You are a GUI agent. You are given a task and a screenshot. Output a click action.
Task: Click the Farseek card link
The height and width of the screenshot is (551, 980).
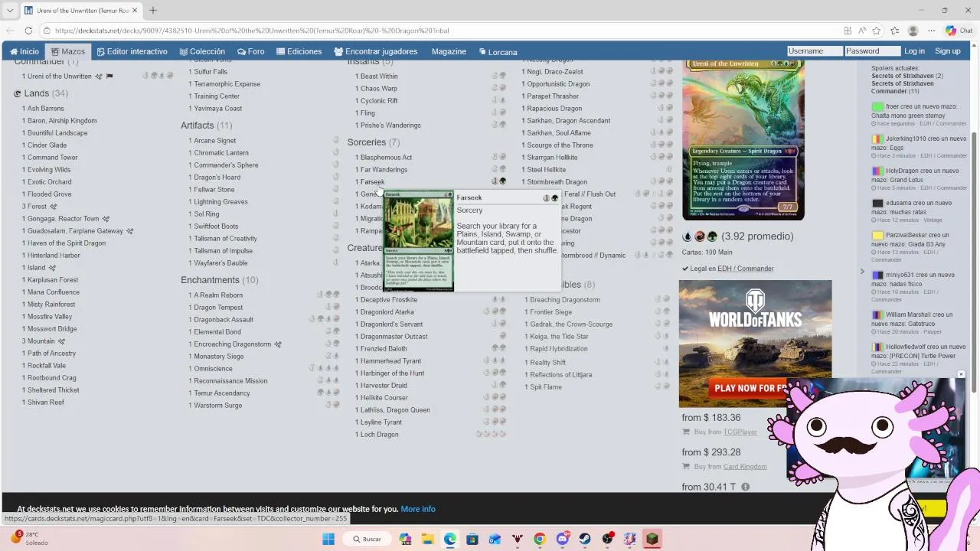coord(372,182)
